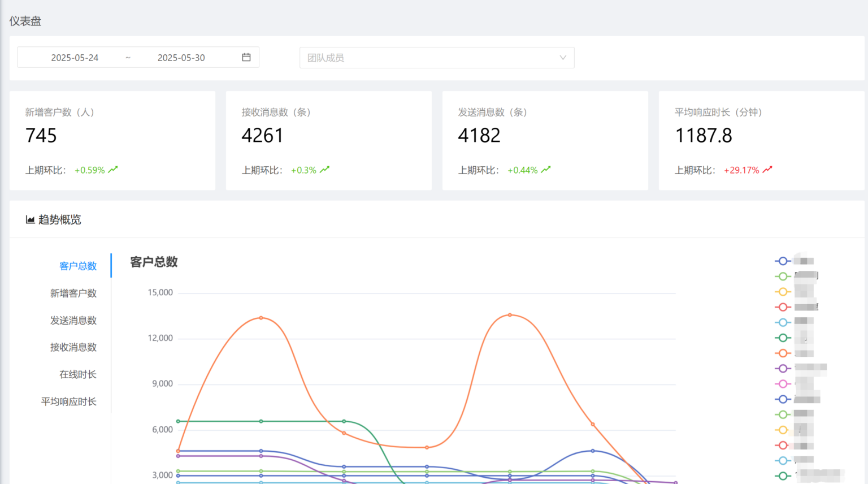
Task: Click green trend arrow in 接收消息数 card
Action: (324, 170)
